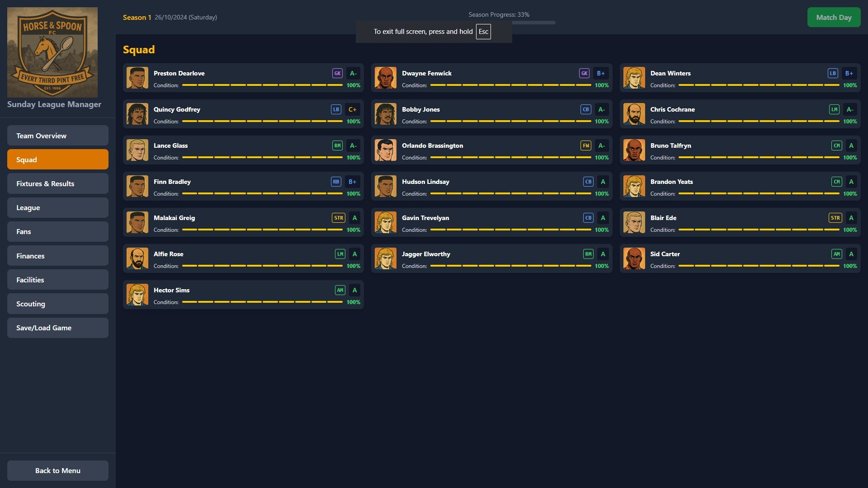This screenshot has width=868, height=488.
Task: Select the STR badge on Malakai Greig
Action: 338,218
